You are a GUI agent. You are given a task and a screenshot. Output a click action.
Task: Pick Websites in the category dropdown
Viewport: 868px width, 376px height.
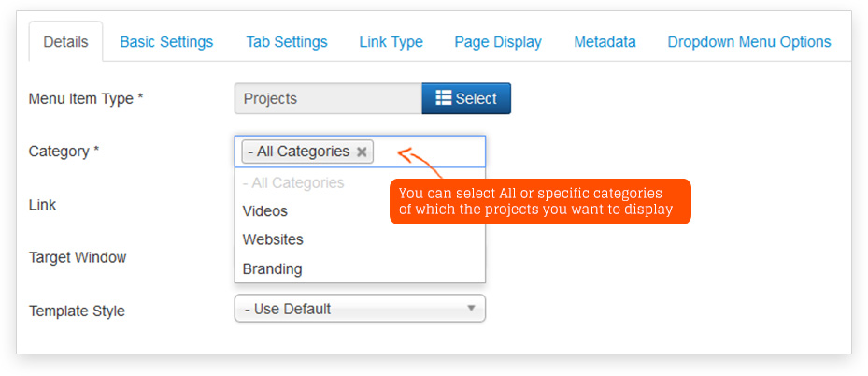pyautogui.click(x=273, y=239)
